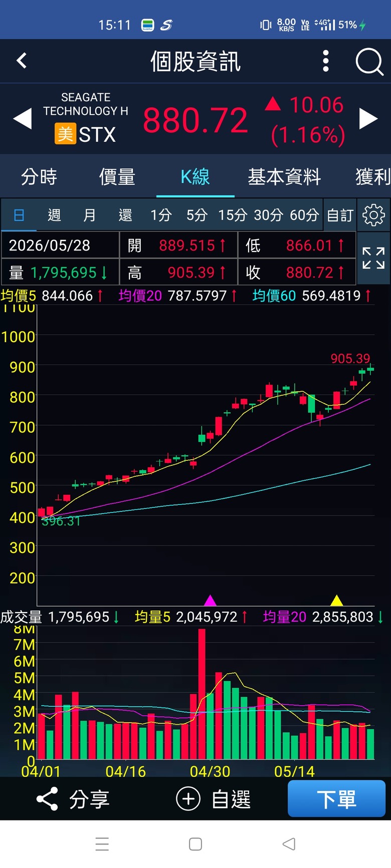
Task: Switch to 價量 tab
Action: tap(117, 177)
